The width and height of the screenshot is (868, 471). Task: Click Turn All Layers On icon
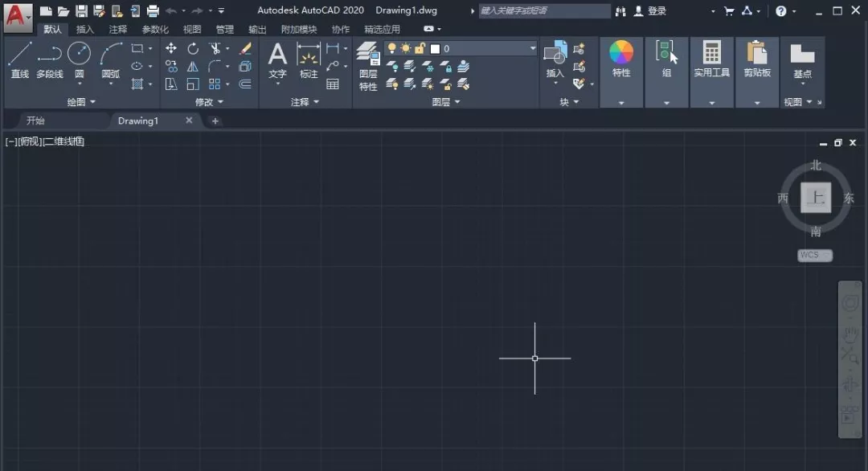(x=392, y=84)
